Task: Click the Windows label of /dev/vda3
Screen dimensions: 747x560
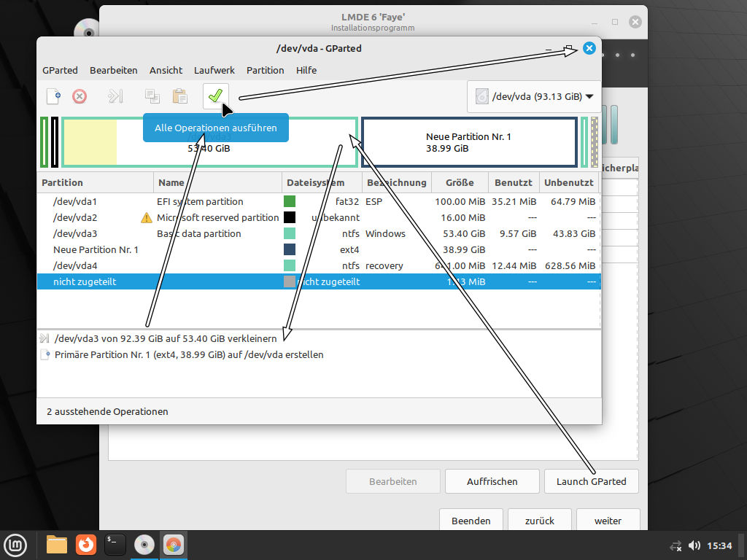Action: pyautogui.click(x=385, y=234)
